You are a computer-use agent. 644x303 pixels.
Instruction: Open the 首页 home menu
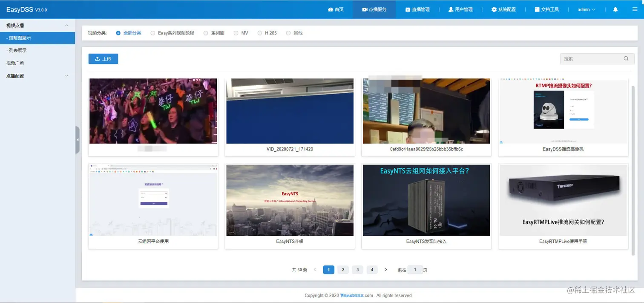click(336, 9)
